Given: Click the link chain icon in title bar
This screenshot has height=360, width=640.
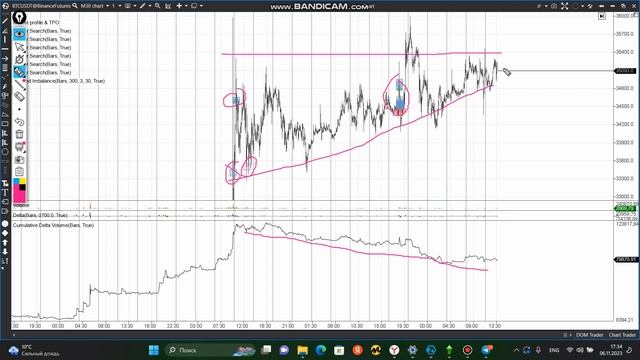Looking at the screenshot, I should click(591, 6).
